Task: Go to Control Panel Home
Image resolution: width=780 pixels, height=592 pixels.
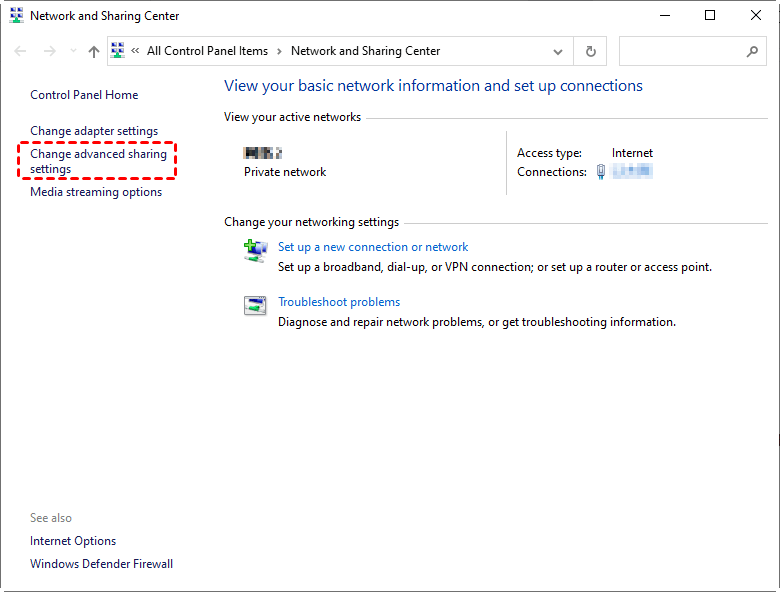Action: [84, 95]
